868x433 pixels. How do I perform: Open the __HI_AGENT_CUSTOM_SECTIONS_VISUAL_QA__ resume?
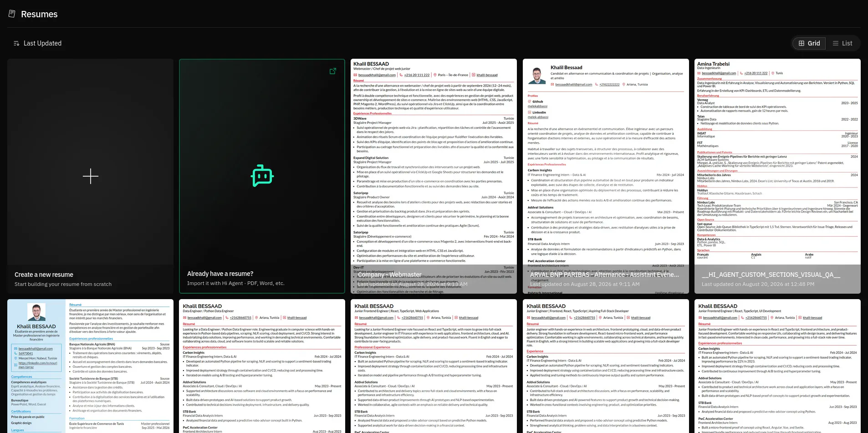coord(777,176)
